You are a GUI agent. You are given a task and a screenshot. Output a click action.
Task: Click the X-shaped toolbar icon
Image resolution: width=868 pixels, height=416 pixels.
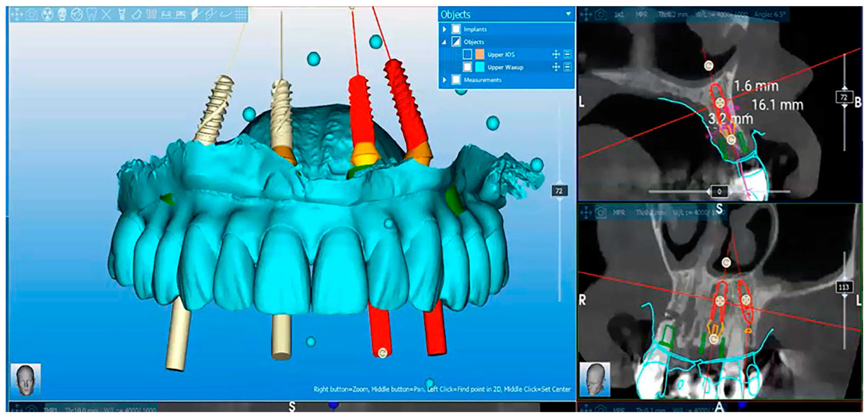click(x=106, y=15)
